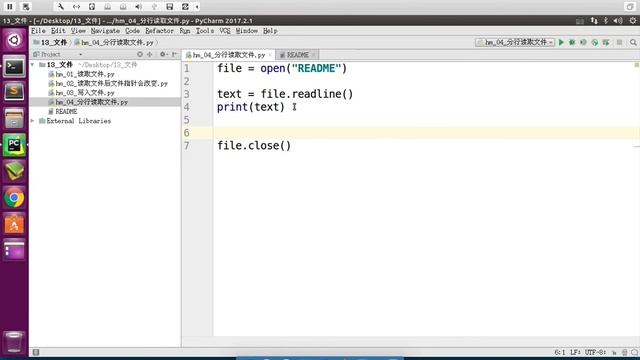Viewport: 640px width, 360px height.
Task: Open Project panel settings gear
Action: click(x=163, y=54)
